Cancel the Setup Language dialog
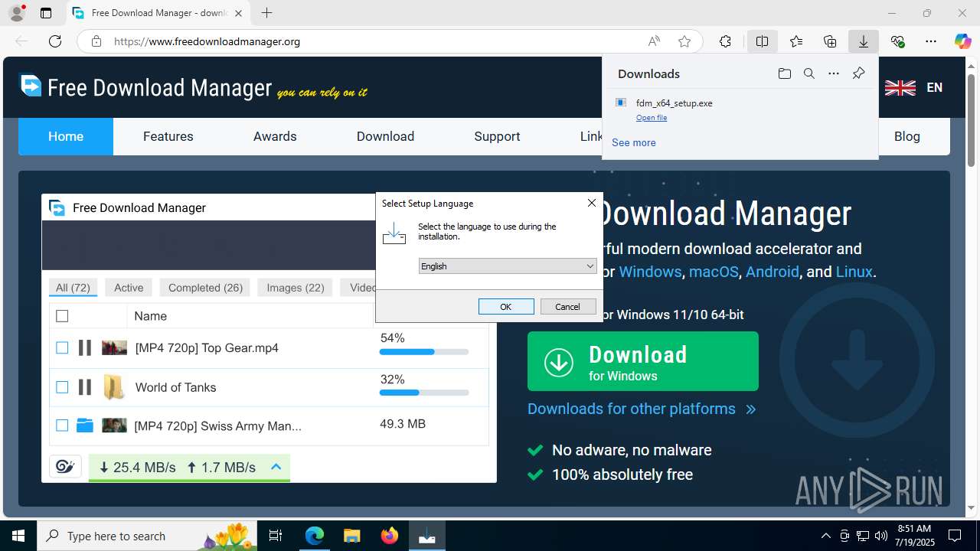Image resolution: width=980 pixels, height=551 pixels. (x=568, y=306)
